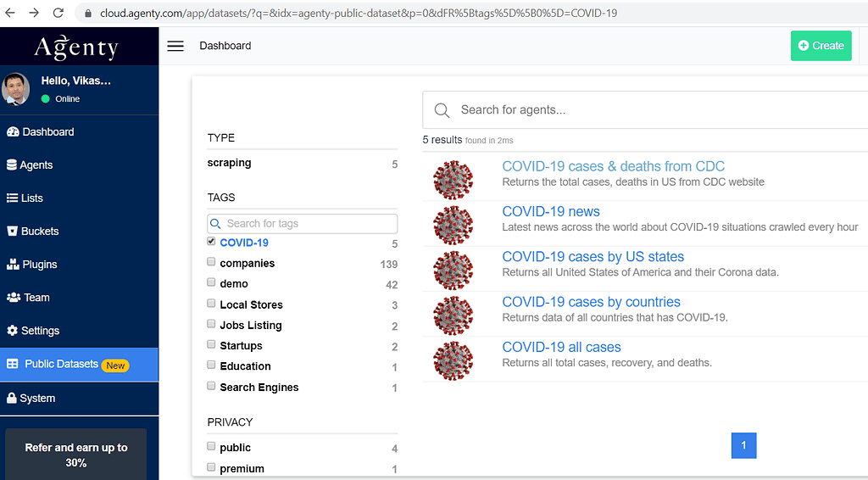The width and height of the screenshot is (868, 480).
Task: Click virus thumbnail for COVID-19 cases & deaths from CDC
Action: click(x=453, y=180)
